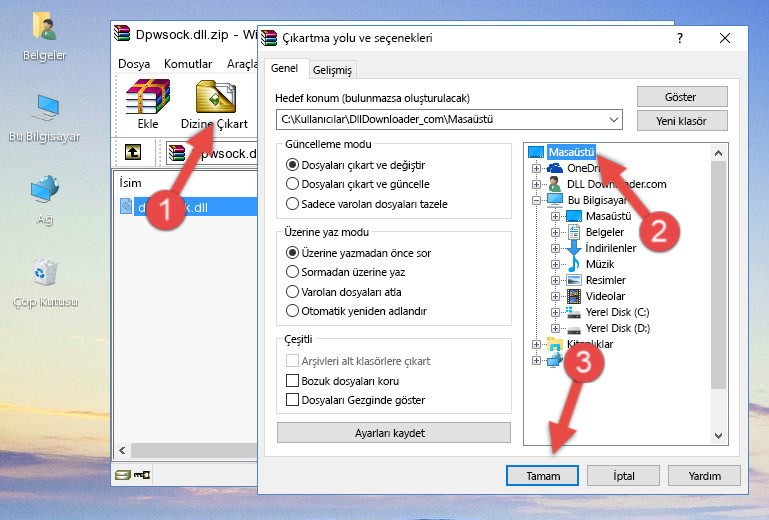Click the Ekle toolbar icon in WinRAR
Image resolution: width=769 pixels, height=520 pixels.
click(148, 104)
